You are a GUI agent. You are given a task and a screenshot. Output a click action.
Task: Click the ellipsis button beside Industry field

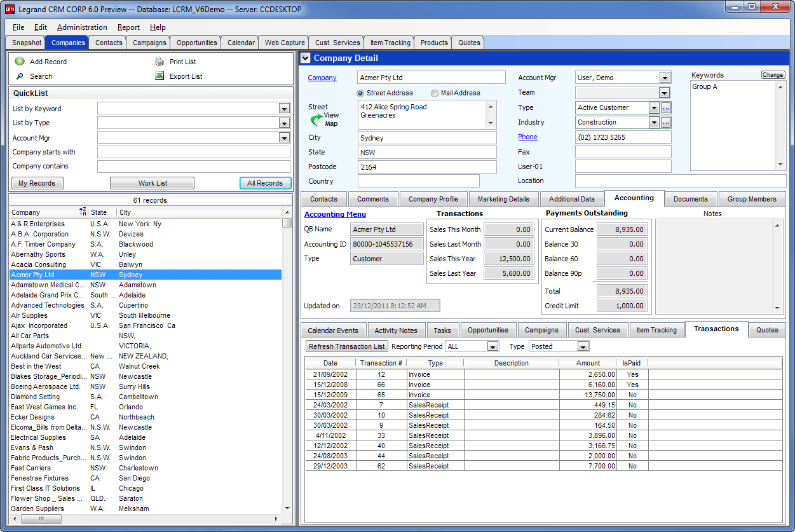666,122
